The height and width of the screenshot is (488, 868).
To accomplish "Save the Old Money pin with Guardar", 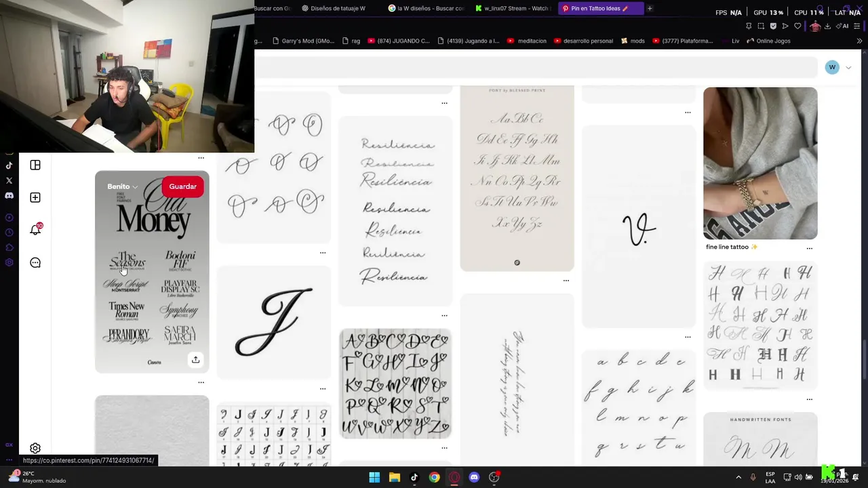I will click(x=182, y=186).
